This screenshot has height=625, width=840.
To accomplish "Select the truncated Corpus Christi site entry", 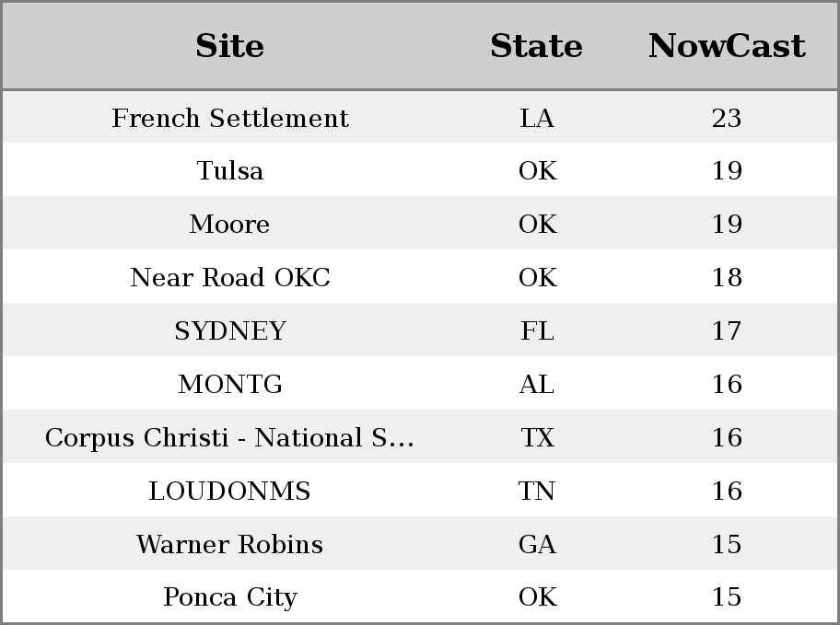I will pos(230,437).
